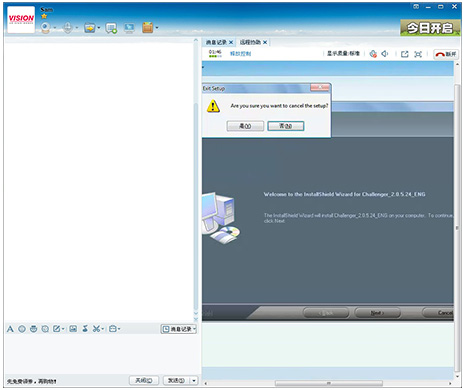This screenshot has height=390, width=463.
Task: Start a voice call with the microphone icon
Action: pyautogui.click(x=68, y=28)
